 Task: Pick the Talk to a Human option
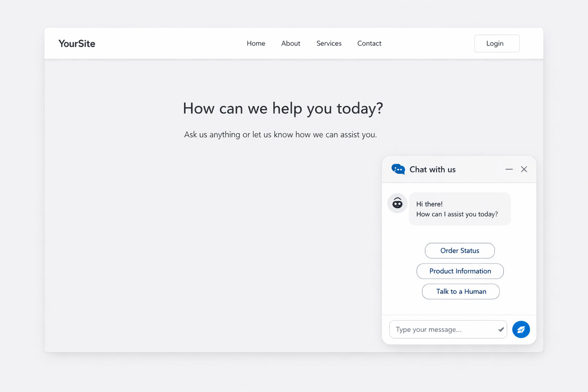pyautogui.click(x=461, y=292)
